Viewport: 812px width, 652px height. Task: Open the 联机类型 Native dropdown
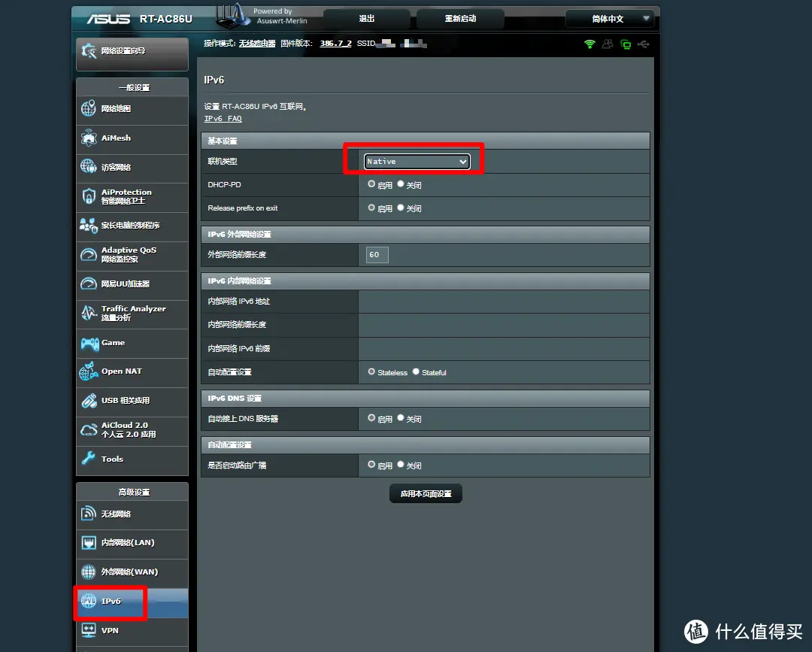pos(417,161)
